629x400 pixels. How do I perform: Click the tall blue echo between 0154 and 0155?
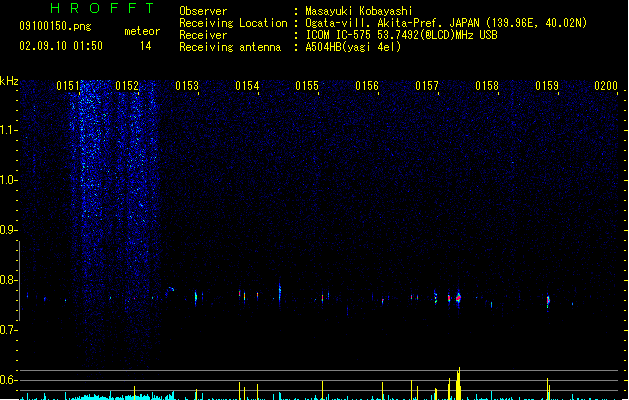(280, 294)
